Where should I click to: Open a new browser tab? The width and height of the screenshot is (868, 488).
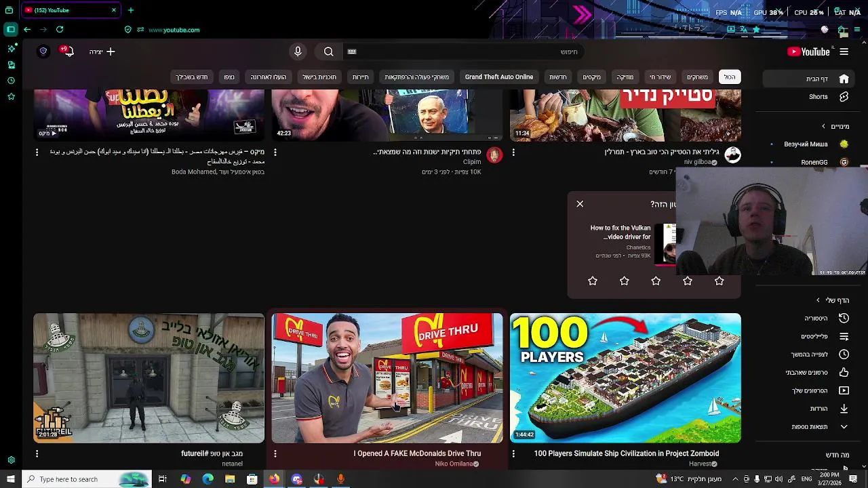[x=131, y=10]
